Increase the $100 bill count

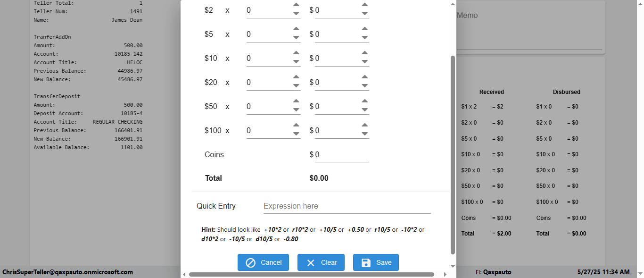296,126
